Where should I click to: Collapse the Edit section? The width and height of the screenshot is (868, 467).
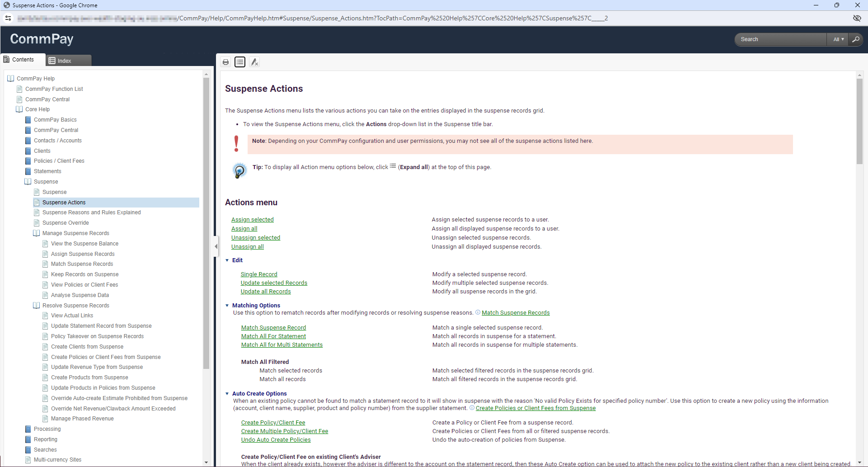click(x=227, y=260)
